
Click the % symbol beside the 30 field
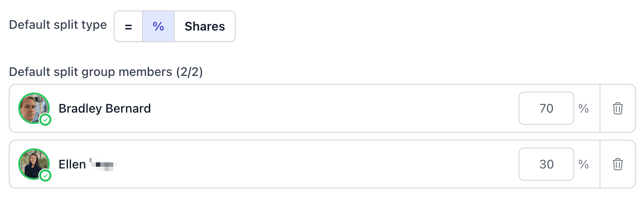click(584, 164)
